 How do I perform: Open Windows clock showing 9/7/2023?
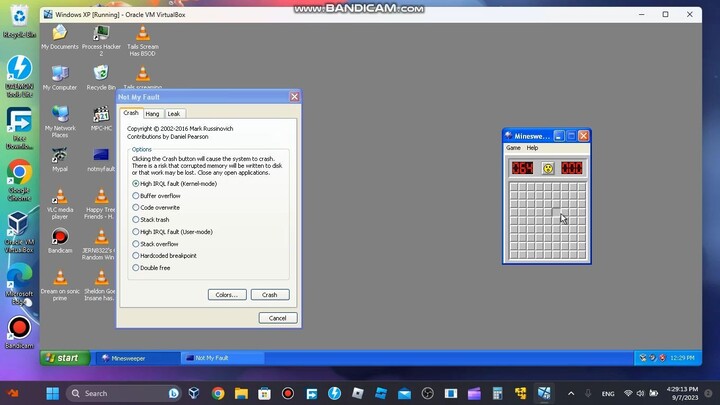point(682,394)
